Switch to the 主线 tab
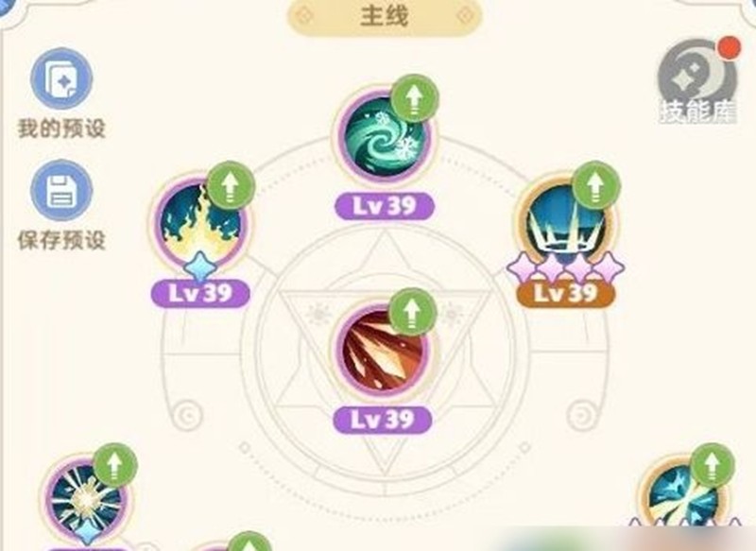 coord(385,16)
